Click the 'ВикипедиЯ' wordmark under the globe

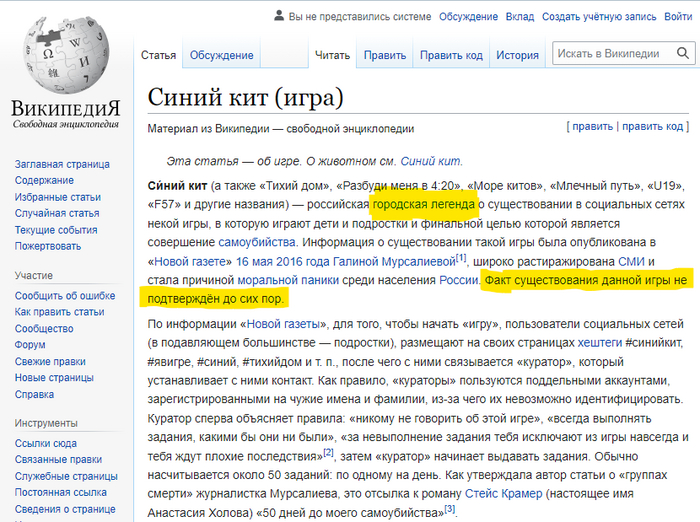coord(66,108)
